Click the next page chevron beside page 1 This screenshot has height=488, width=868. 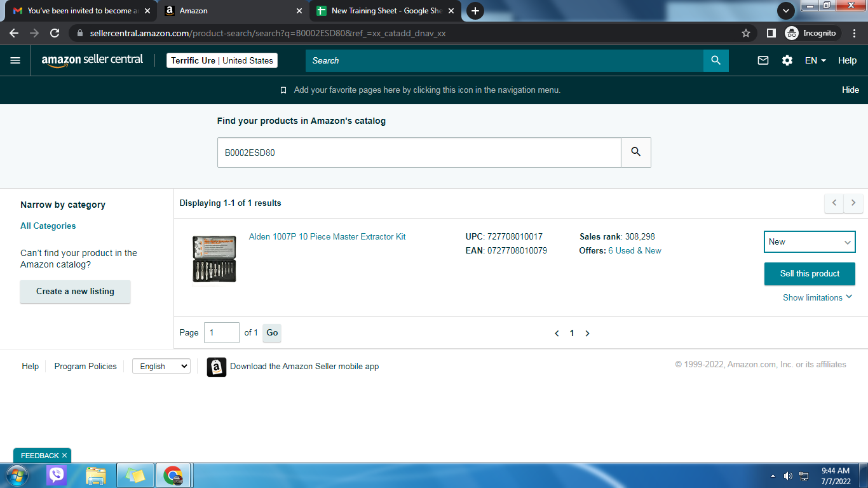[x=587, y=334]
